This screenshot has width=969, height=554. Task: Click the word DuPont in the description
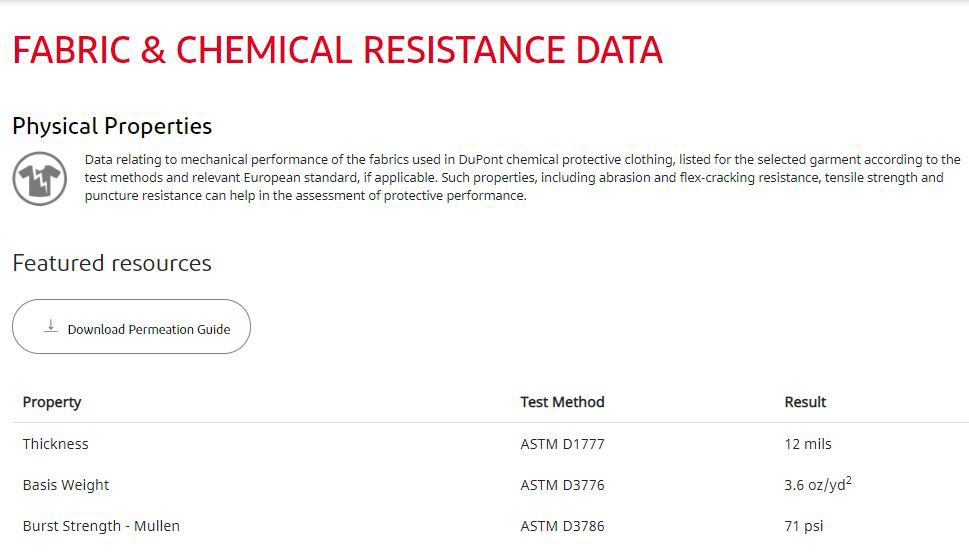[485, 160]
